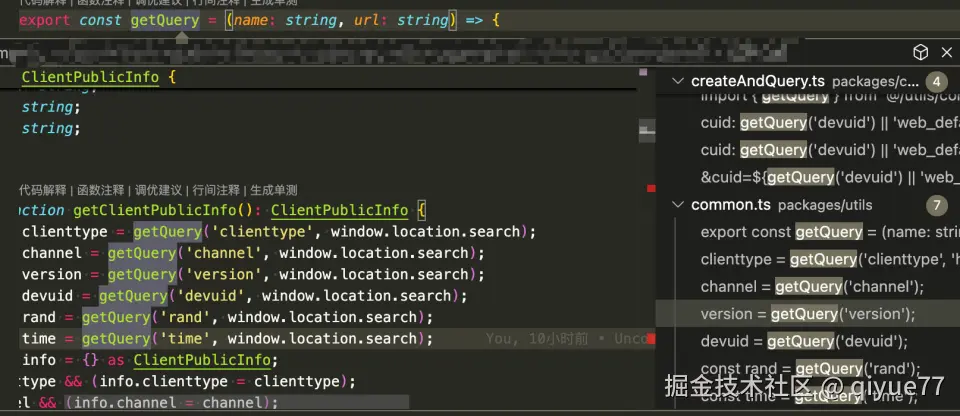Screen dimensions: 960x416
Task: Click ClientPublicInfo in sticky header line
Action: click(91, 78)
